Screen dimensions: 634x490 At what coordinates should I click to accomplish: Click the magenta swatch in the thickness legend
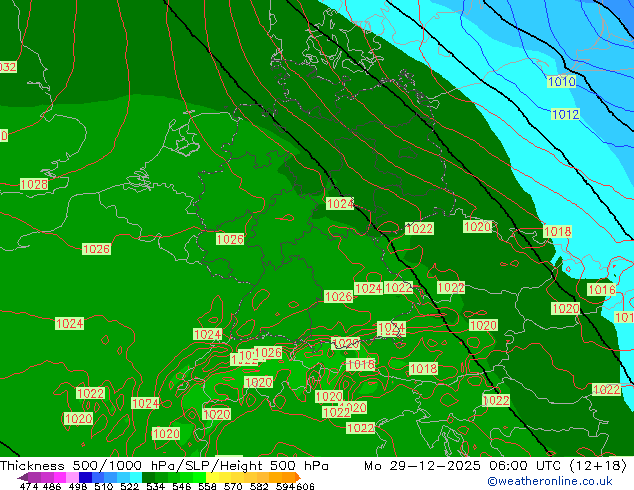(60, 477)
